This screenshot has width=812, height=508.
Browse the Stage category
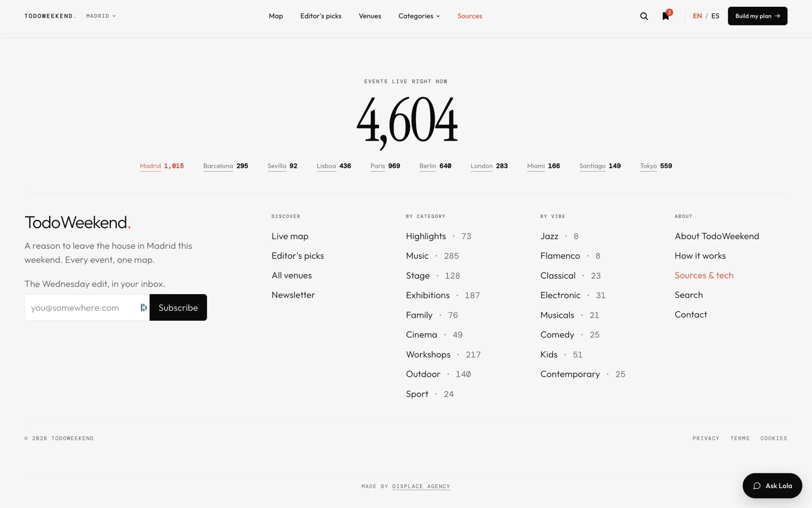418,276
